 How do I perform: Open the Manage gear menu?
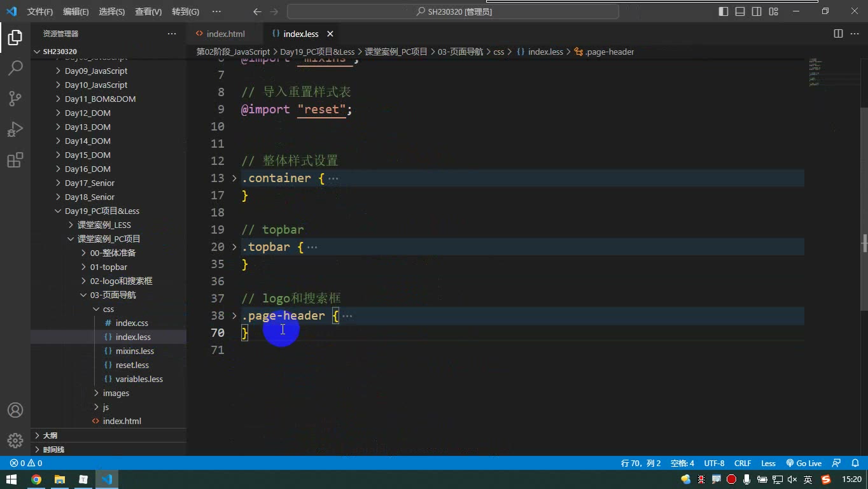(x=15, y=441)
